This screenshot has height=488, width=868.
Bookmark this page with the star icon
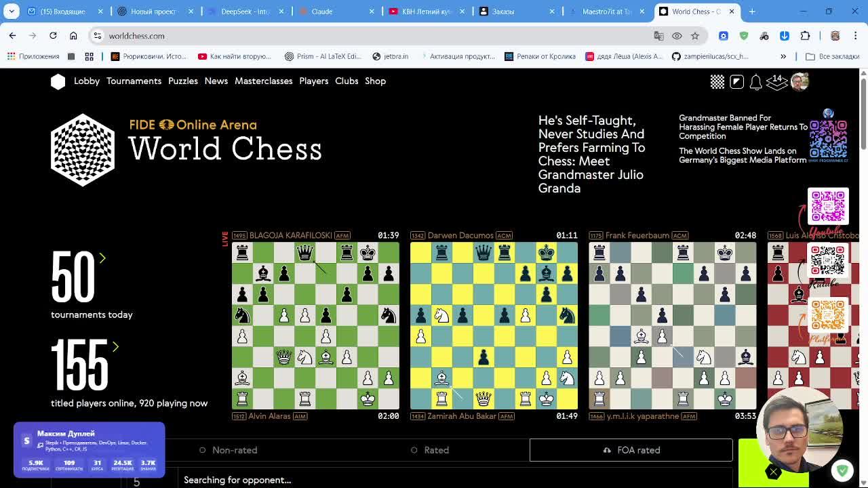point(695,36)
